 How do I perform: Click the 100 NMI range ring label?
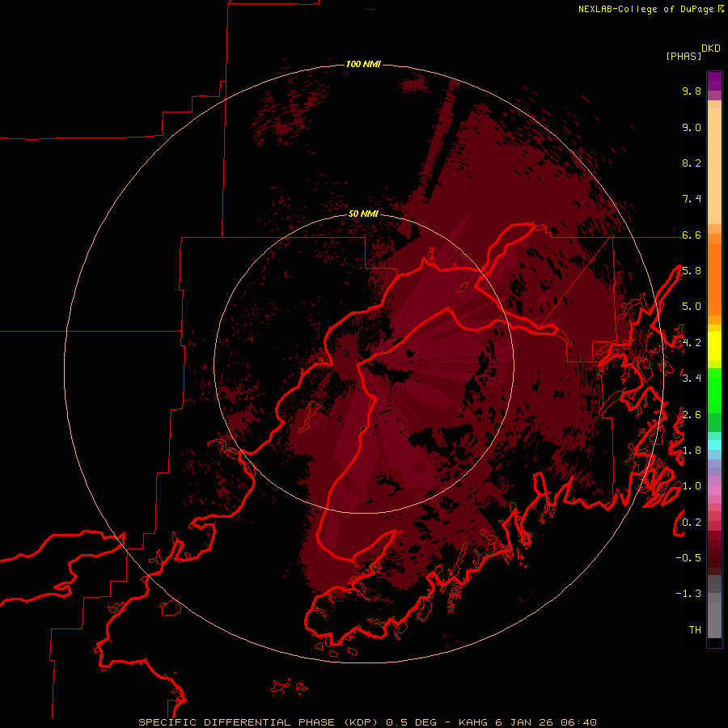pyautogui.click(x=363, y=64)
